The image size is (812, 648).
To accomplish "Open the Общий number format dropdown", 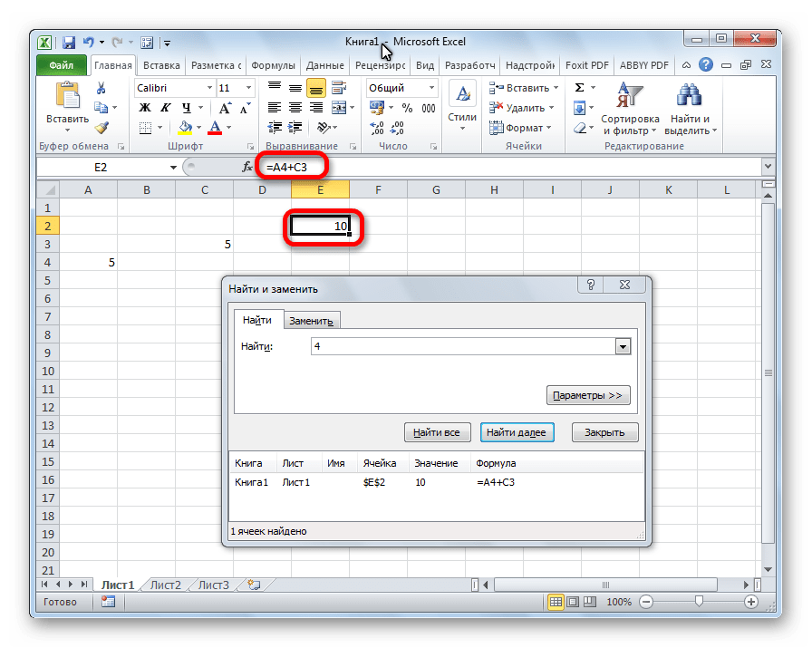I will (431, 88).
